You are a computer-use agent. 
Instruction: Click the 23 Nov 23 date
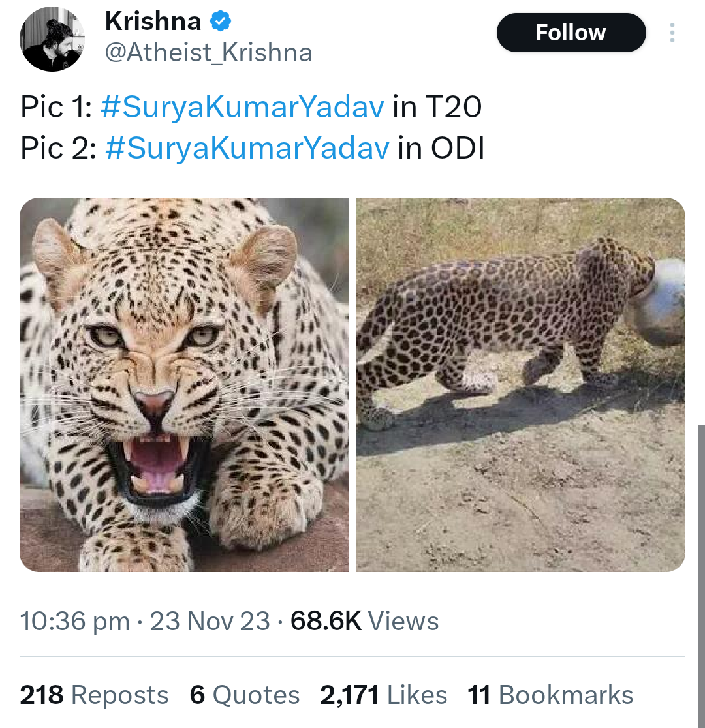point(210,621)
